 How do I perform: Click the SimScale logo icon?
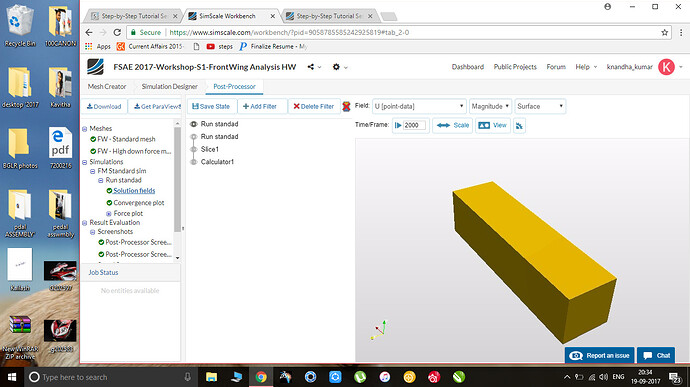95,67
